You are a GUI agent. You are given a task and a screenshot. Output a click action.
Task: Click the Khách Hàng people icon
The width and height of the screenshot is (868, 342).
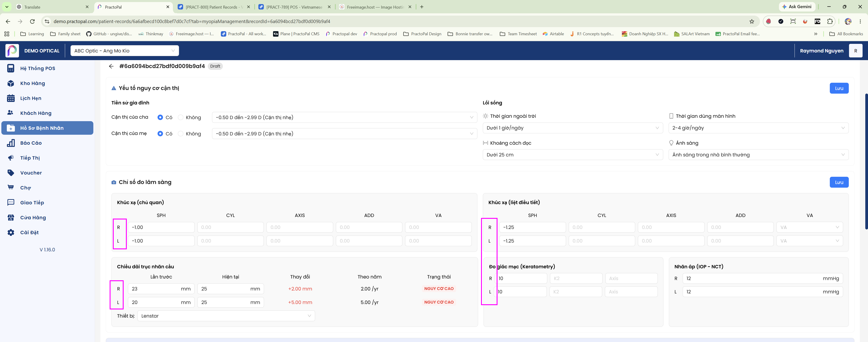pyautogui.click(x=11, y=113)
